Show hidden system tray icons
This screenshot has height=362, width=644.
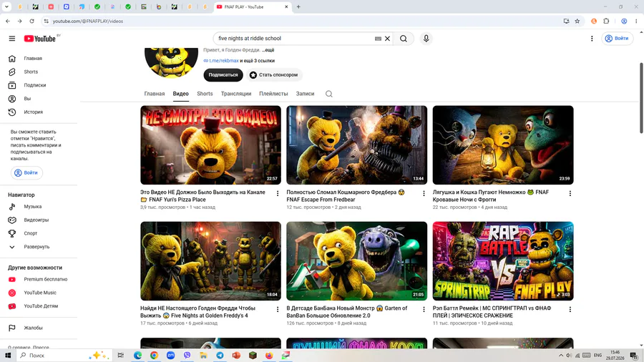[560, 356]
